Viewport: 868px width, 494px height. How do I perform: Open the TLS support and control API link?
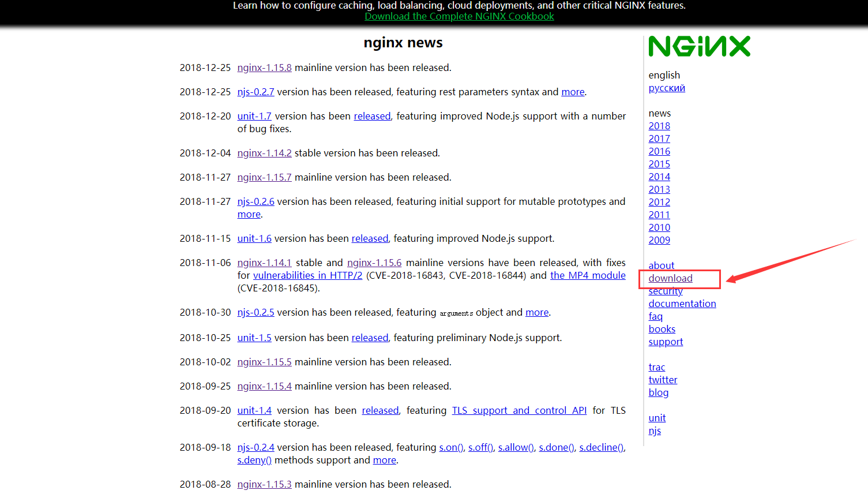tap(518, 410)
